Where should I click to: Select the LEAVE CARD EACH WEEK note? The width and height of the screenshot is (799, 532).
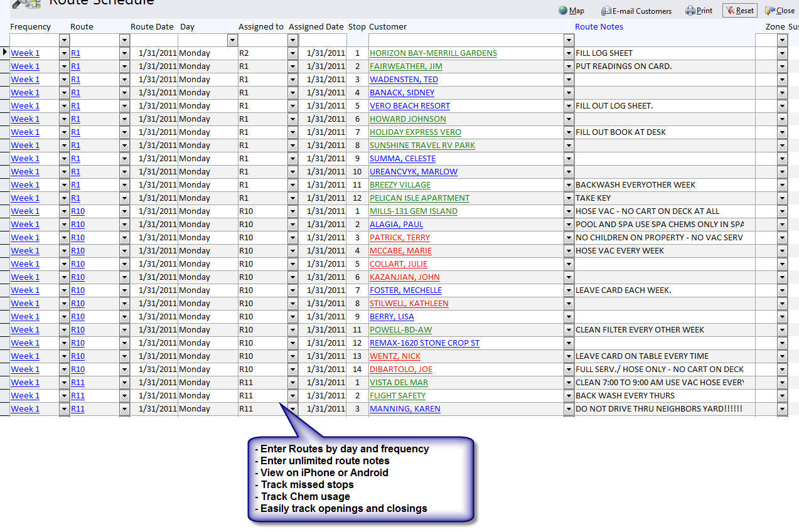coord(623,290)
